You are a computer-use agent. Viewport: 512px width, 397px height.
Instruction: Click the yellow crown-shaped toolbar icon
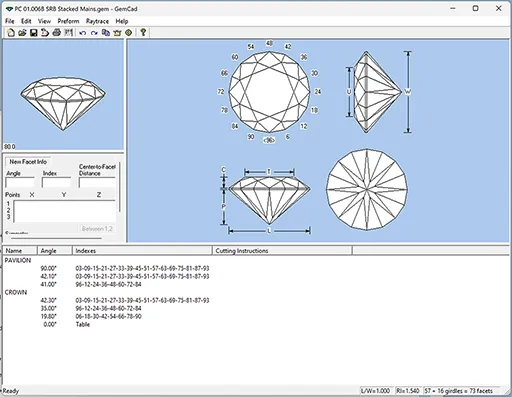click(117, 33)
